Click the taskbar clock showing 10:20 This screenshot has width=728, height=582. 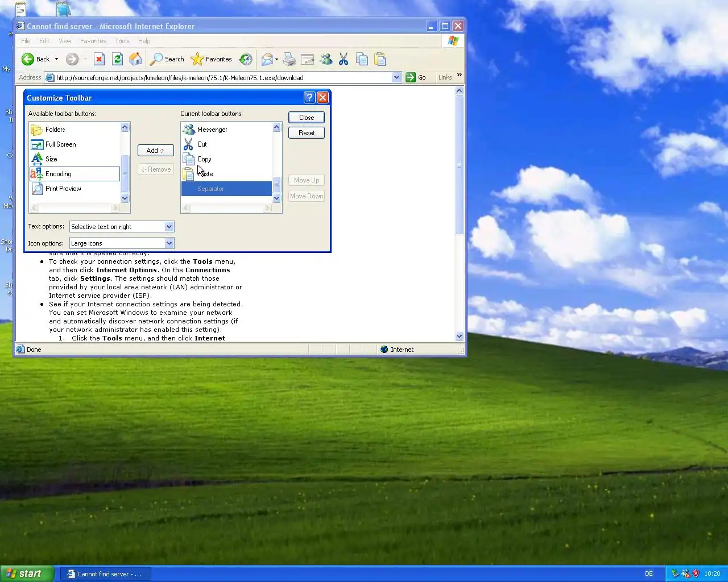click(x=712, y=574)
